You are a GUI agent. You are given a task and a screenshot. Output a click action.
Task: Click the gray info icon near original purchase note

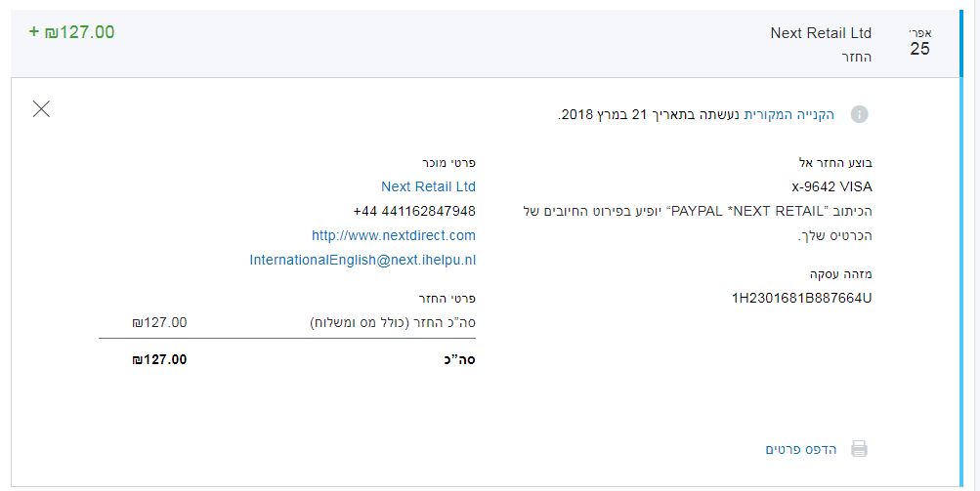click(x=859, y=115)
